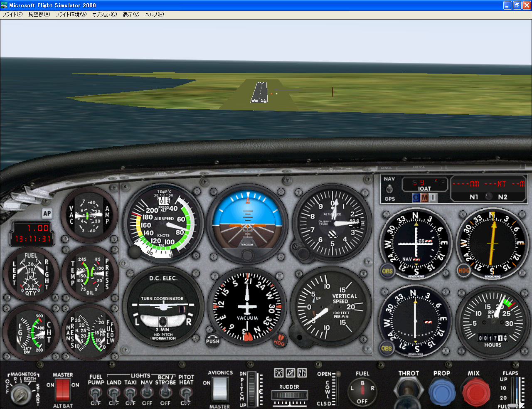Click the white I inner marker light
This screenshot has height=409, width=532.
tap(433, 198)
